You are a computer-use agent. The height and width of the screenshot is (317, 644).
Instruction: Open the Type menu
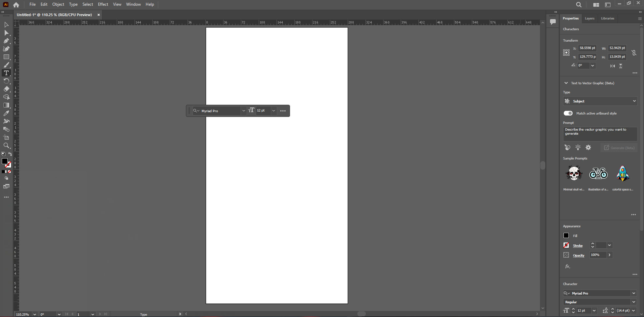[73, 5]
